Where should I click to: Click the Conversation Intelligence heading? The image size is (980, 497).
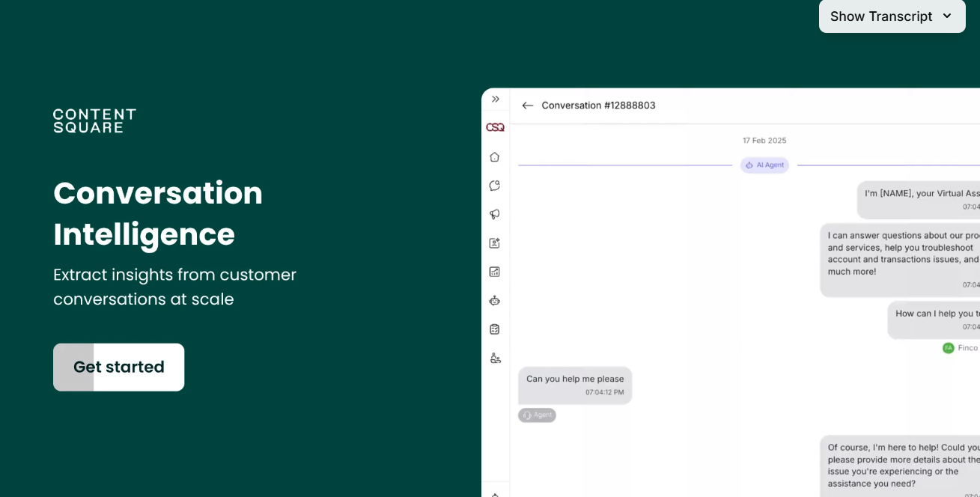click(x=158, y=213)
